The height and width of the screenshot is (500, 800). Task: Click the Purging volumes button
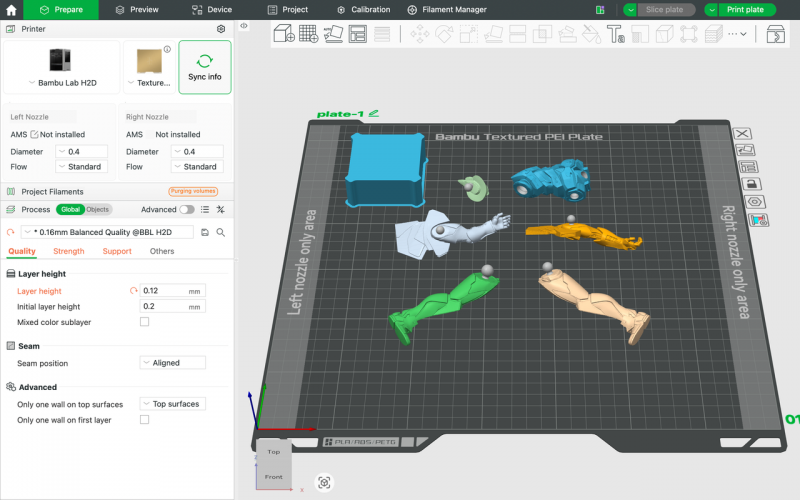coord(193,191)
